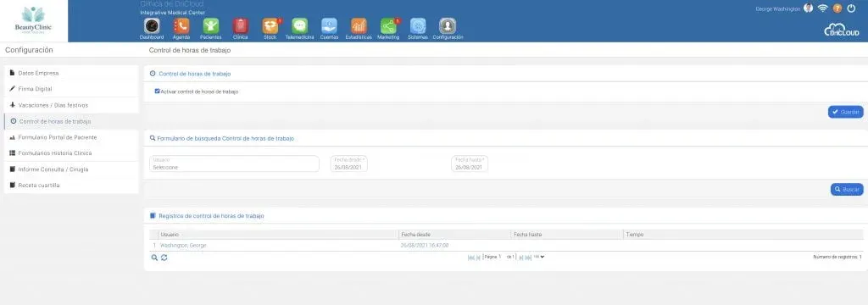868x305 pixels.
Task: Refresh the records table with reload icon
Action: click(x=164, y=258)
